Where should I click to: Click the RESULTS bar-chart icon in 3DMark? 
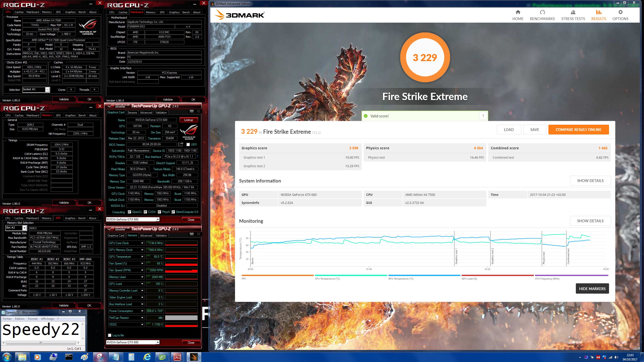598,12
